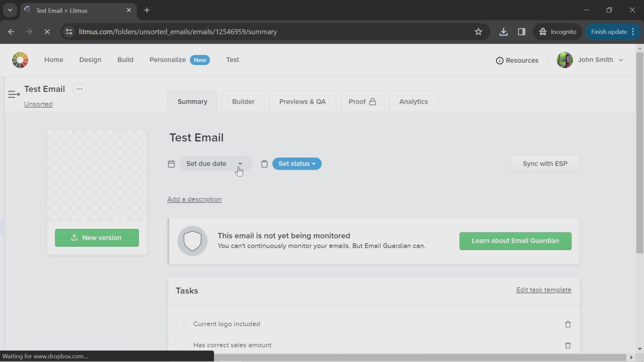Toggle the second task checkbox Has correct sales amount
644x362 pixels.
(180, 345)
